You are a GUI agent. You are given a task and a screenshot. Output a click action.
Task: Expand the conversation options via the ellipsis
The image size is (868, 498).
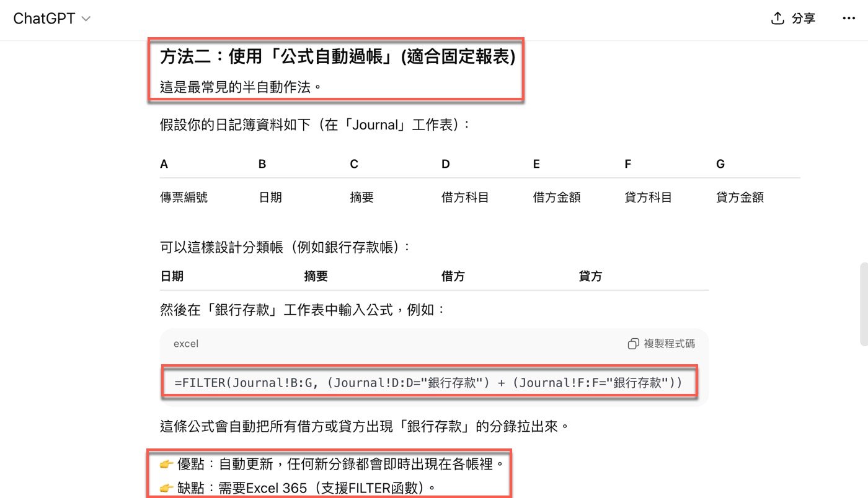[x=848, y=19]
